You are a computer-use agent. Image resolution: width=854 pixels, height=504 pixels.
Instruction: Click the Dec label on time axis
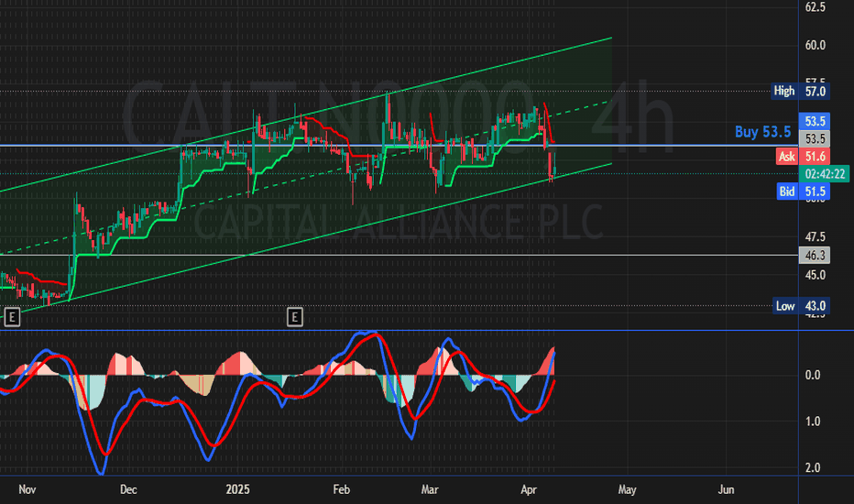tap(128, 490)
